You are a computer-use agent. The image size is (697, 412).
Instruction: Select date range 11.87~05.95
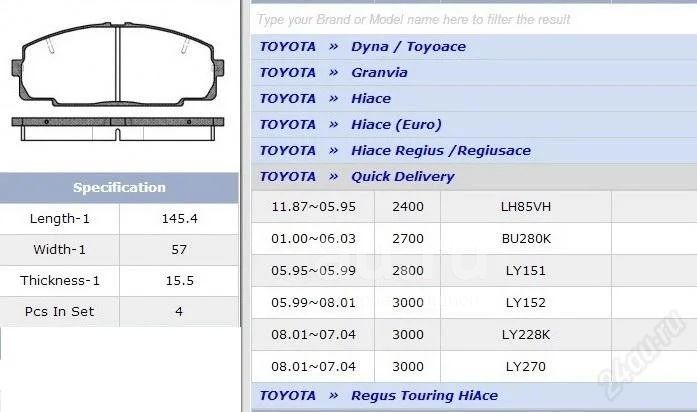[x=313, y=207]
